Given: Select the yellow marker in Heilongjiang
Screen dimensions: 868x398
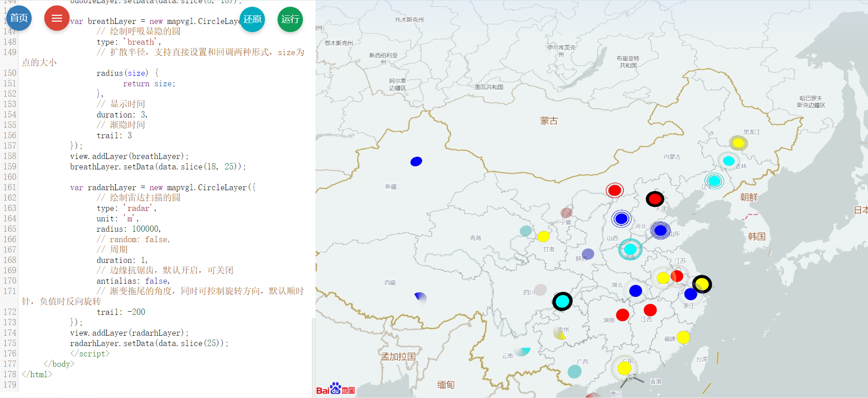Looking at the screenshot, I should tap(738, 143).
